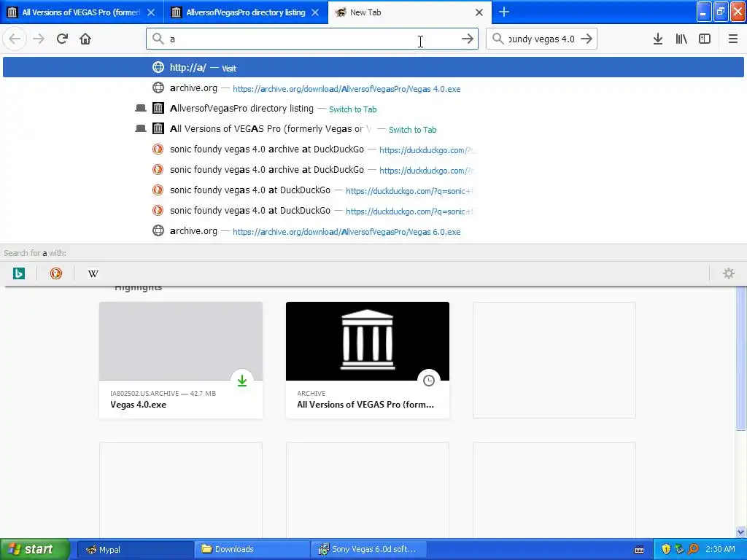Click the Go arrow in the address bar

pos(468,39)
